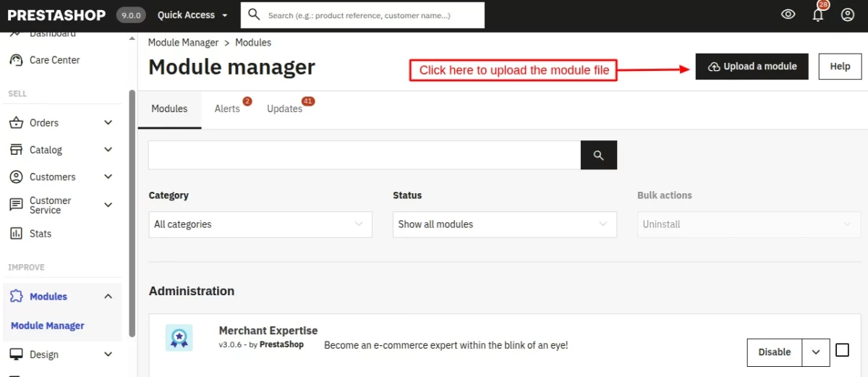Viewport: 868px width, 377px height.
Task: Click the module search input field
Action: click(365, 155)
